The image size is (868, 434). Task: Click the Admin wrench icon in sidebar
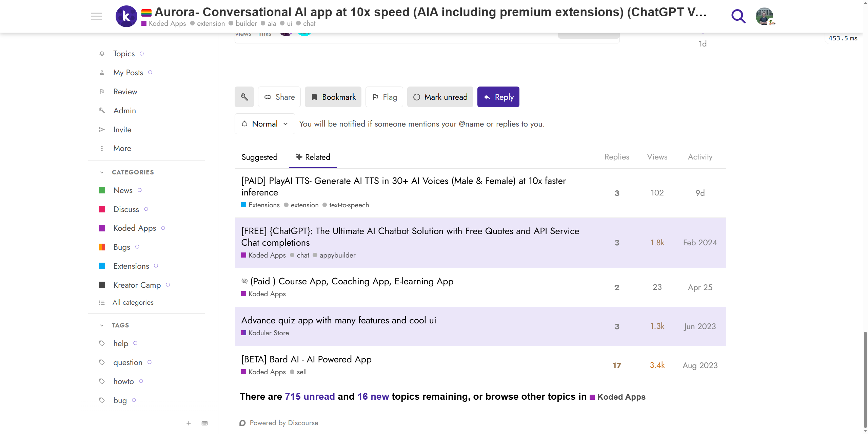pos(102,111)
